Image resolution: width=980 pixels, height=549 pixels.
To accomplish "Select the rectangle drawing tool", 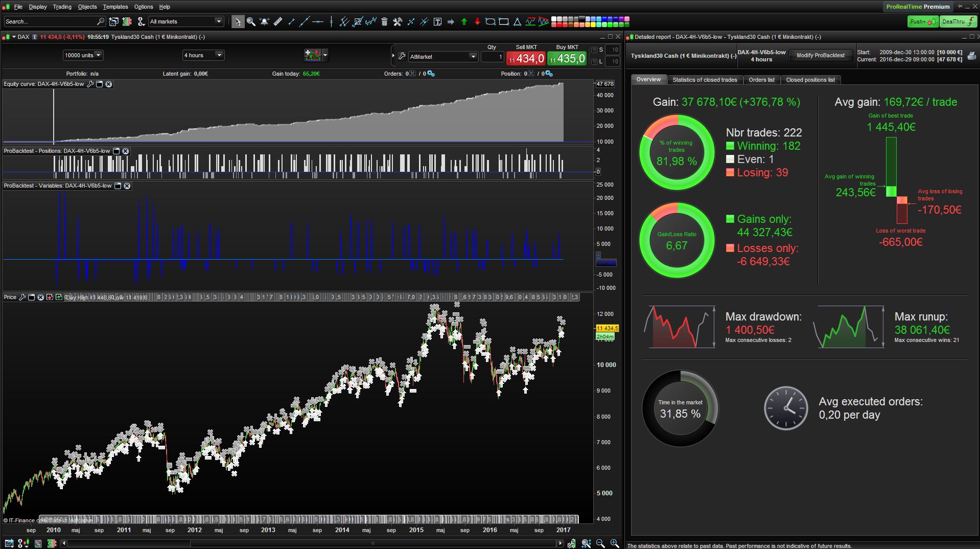I will tap(504, 21).
